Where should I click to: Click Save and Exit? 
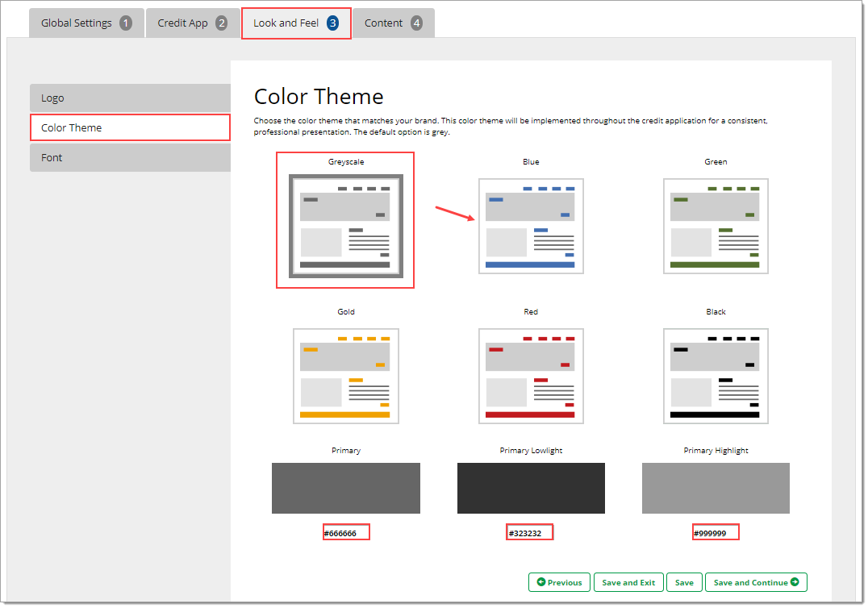pyautogui.click(x=628, y=582)
